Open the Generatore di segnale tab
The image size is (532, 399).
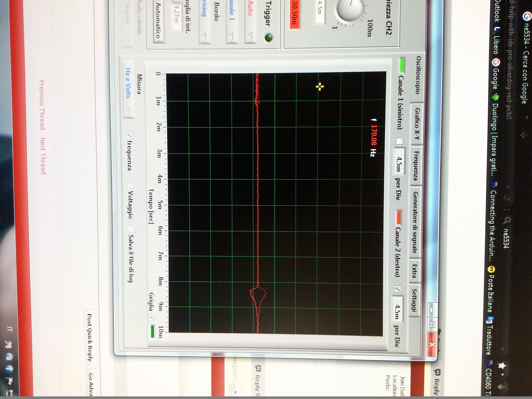(x=415, y=222)
